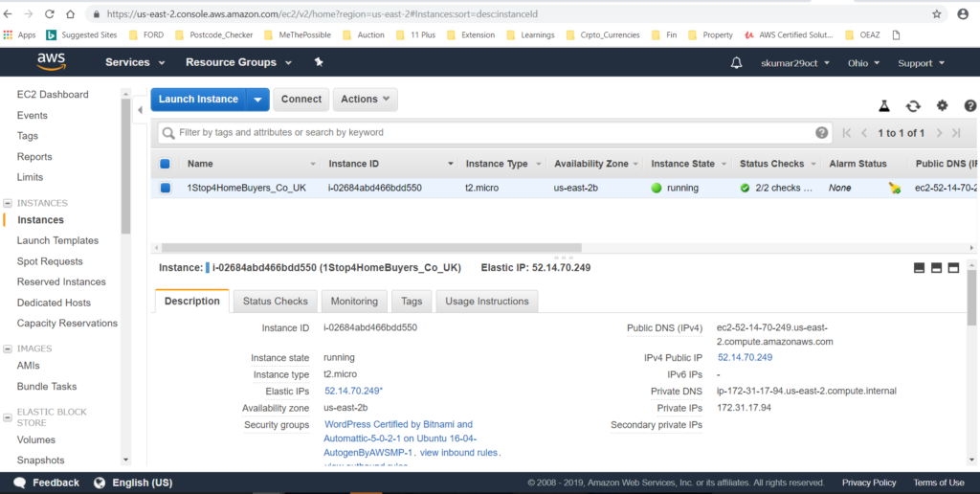Open the Support dropdown menu
This screenshot has width=980, height=494.
pos(922,63)
